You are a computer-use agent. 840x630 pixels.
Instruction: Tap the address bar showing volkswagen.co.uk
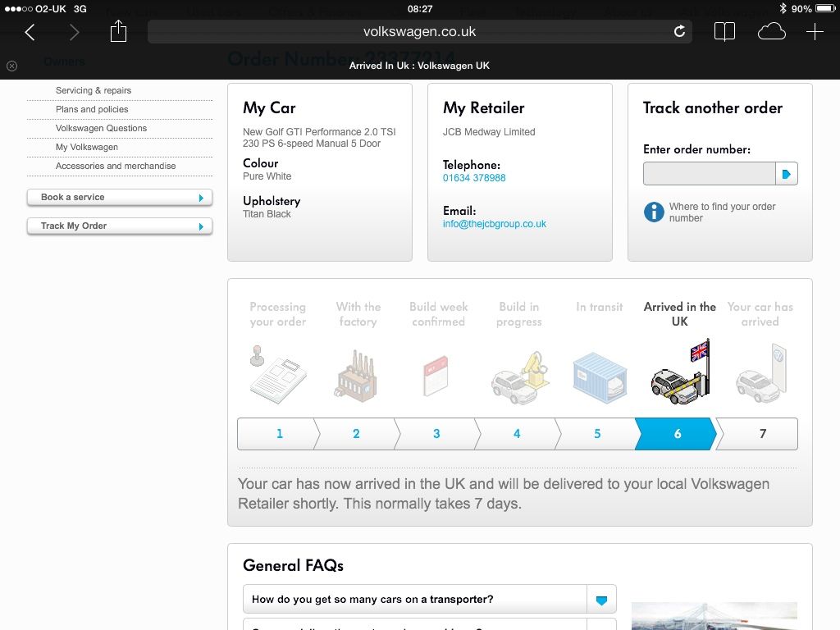point(419,32)
